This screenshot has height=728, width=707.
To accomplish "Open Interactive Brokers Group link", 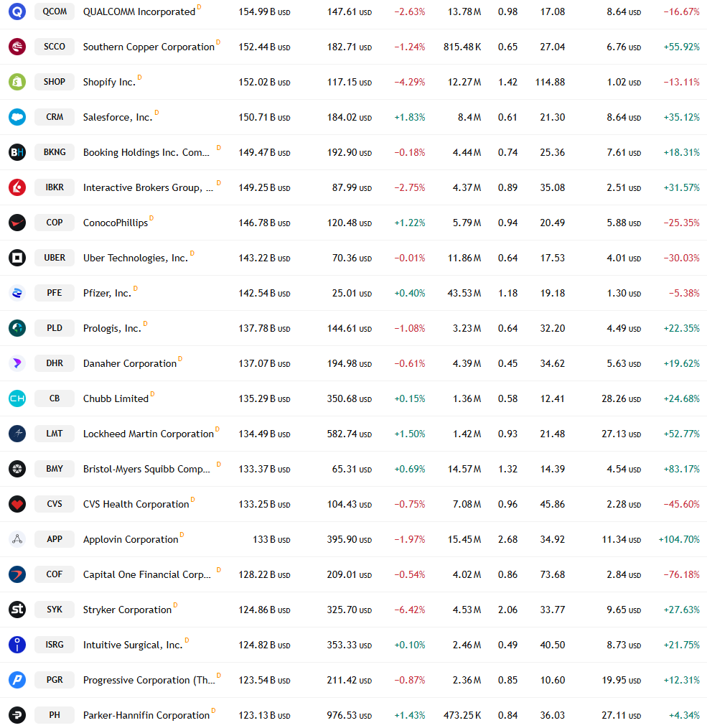I will pos(148,187).
